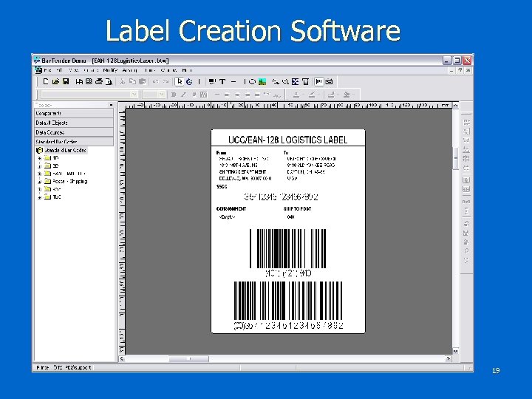Image resolution: width=532 pixels, height=399 pixels.
Task: Click the zoom-to-fit toolbar icon
Action: 295,81
